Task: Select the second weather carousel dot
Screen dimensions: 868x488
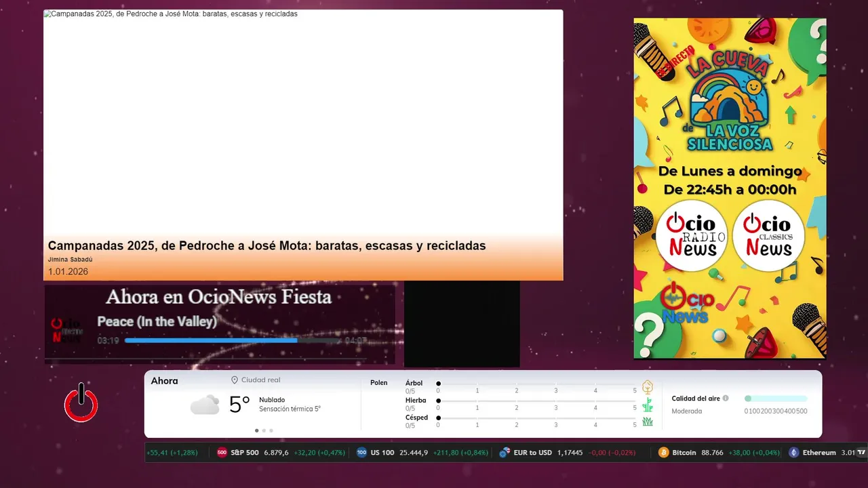Action: [264, 430]
